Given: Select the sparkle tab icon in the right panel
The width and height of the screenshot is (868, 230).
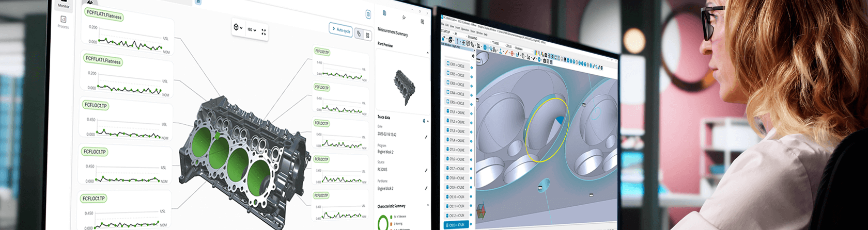Looking at the screenshot, I should click(404, 18).
